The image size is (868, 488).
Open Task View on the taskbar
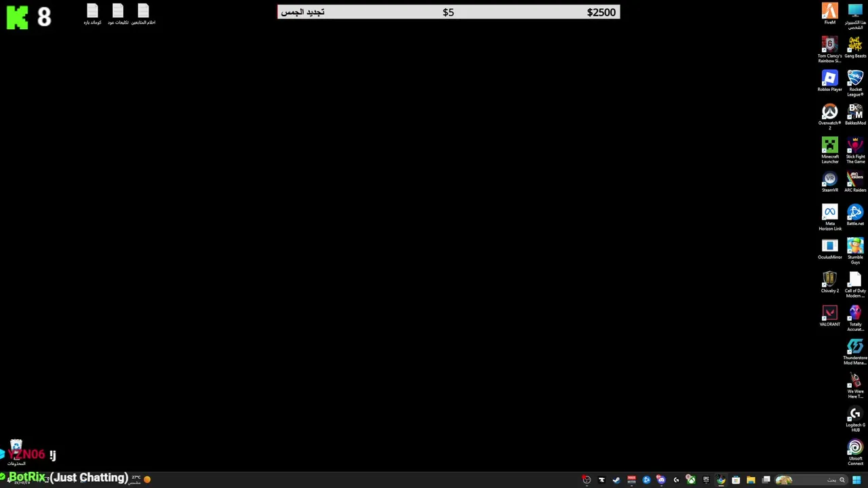(766, 480)
